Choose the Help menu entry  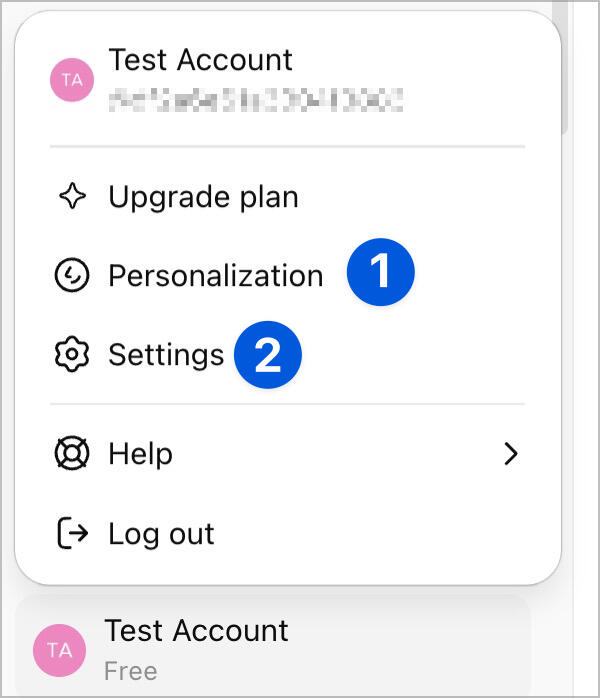pyautogui.click(x=141, y=454)
